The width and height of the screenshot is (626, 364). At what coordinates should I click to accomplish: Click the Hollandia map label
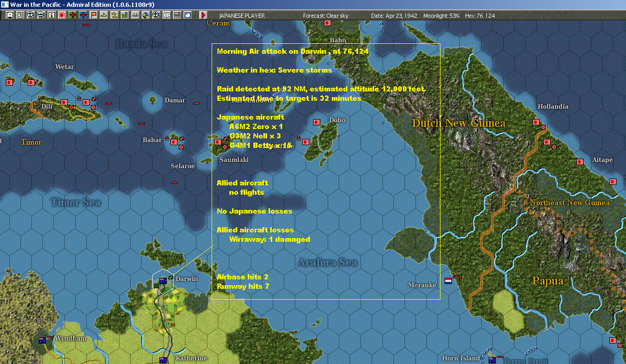553,106
